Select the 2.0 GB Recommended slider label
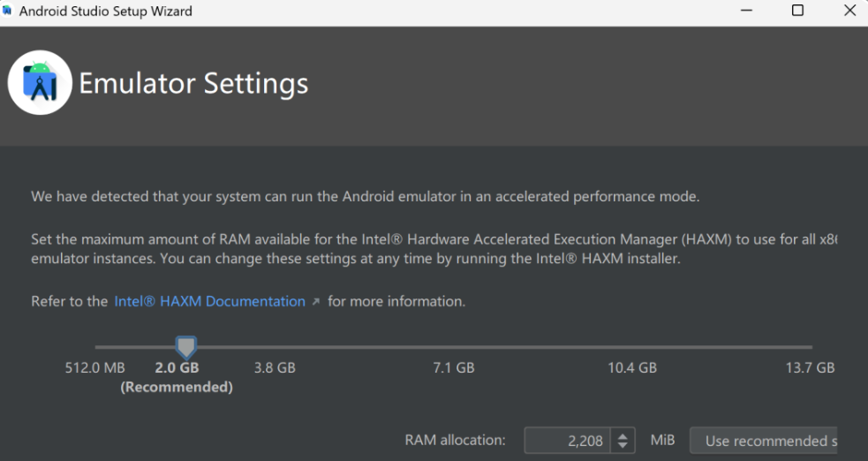This screenshot has width=868, height=461. 177,377
